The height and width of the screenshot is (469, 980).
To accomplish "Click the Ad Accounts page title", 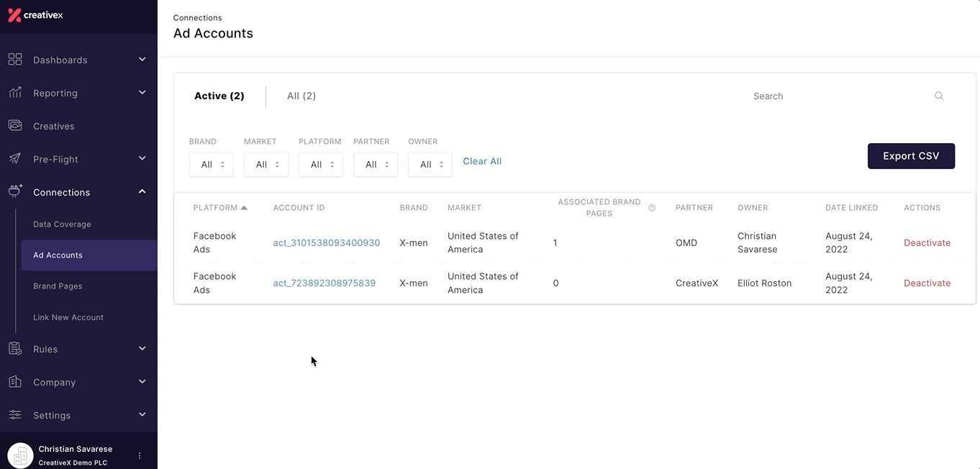I will point(213,33).
